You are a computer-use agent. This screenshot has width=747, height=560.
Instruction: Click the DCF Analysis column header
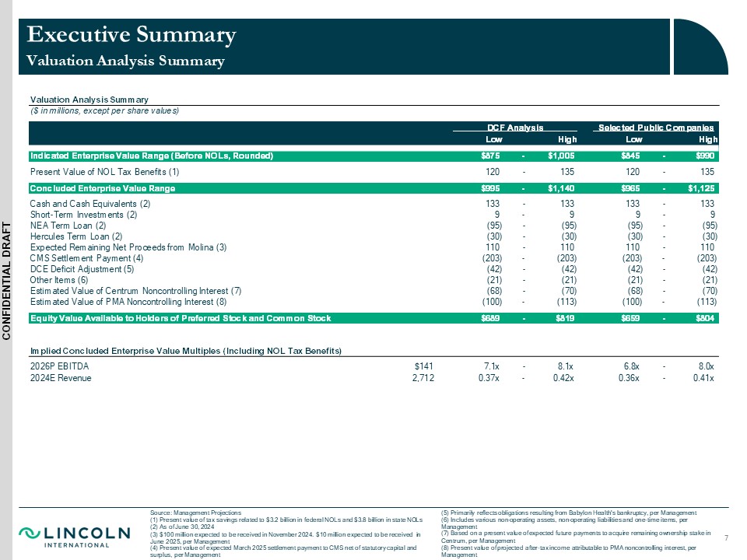pos(514,127)
